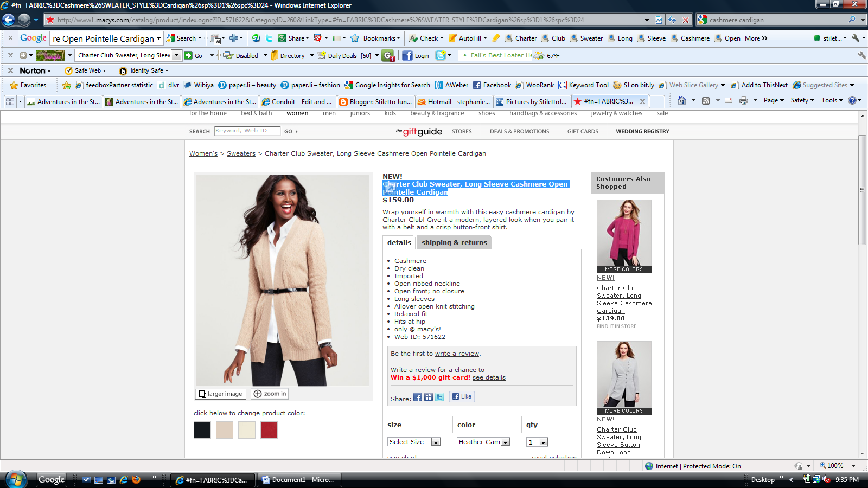Click the IE forward navigation arrow
Image resolution: width=868 pixels, height=488 pixels.
(24, 20)
